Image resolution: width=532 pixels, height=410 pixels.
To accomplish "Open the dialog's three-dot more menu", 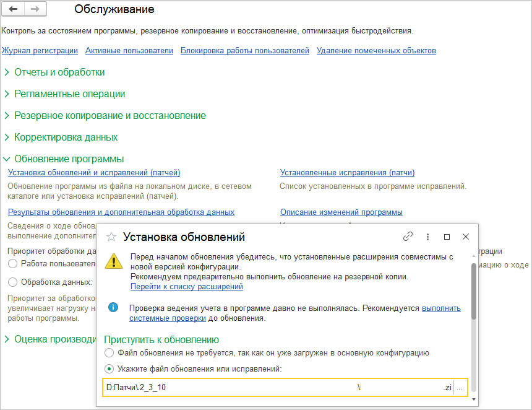I will pyautogui.click(x=427, y=237).
